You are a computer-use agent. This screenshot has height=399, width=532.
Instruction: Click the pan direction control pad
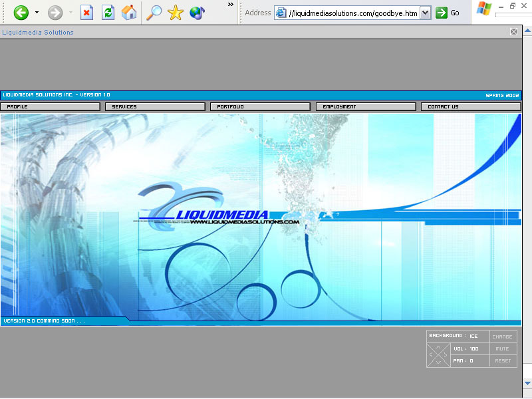tap(438, 354)
